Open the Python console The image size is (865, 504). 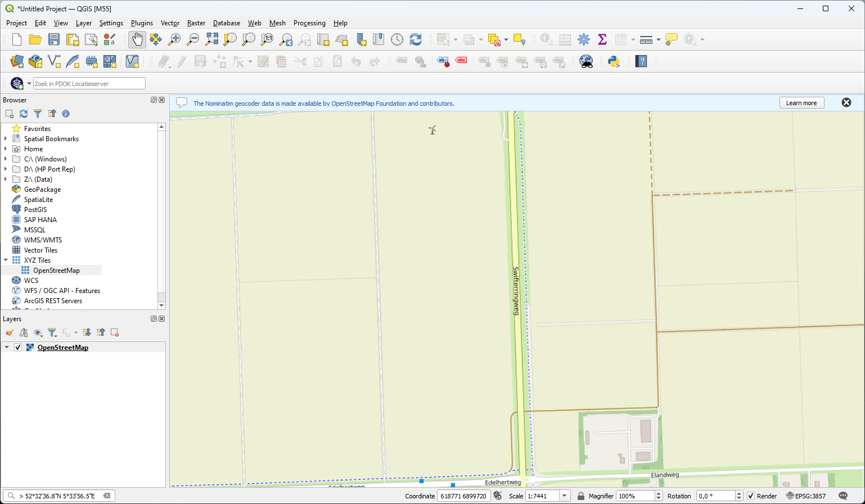[x=614, y=61]
